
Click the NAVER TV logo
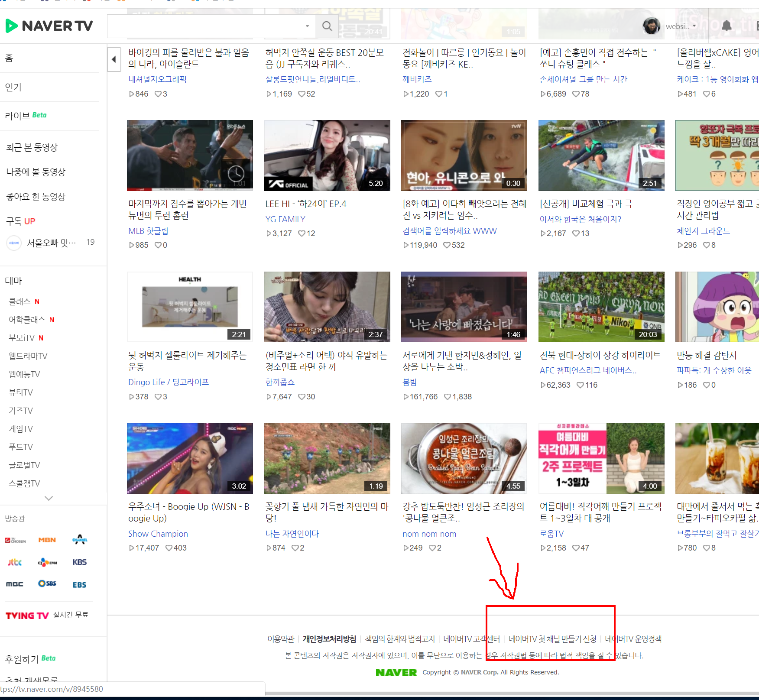49,26
